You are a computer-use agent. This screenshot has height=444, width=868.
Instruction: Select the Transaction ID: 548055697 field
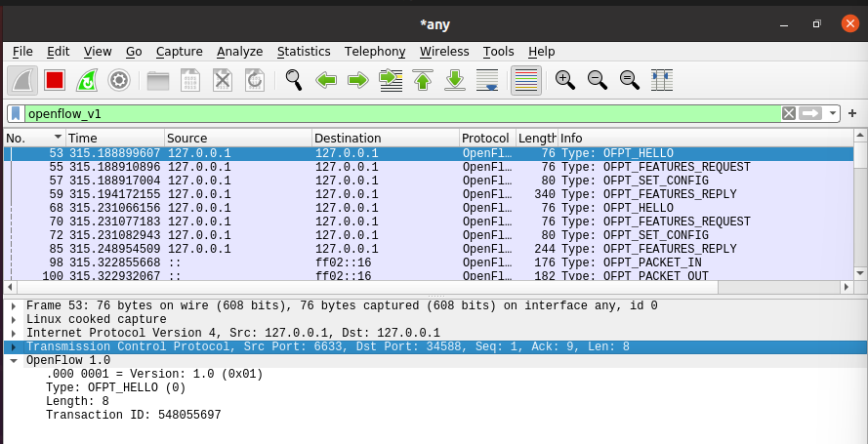pos(134,415)
